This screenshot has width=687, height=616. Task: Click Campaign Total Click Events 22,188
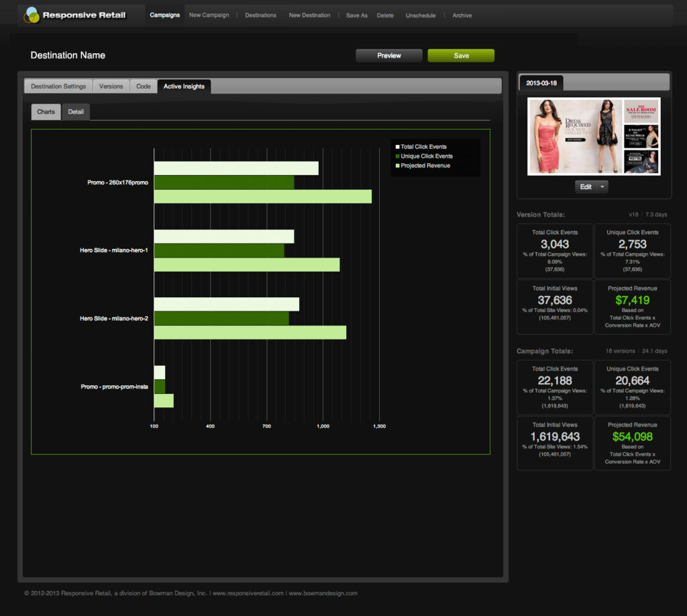click(555, 380)
